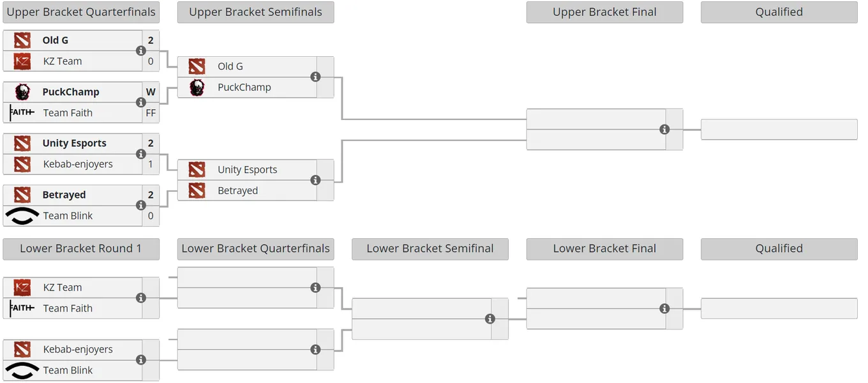This screenshot has width=868, height=383.
Task: Open info icon for Betrayed vs Team Blink quarterfinal
Action: [141, 206]
